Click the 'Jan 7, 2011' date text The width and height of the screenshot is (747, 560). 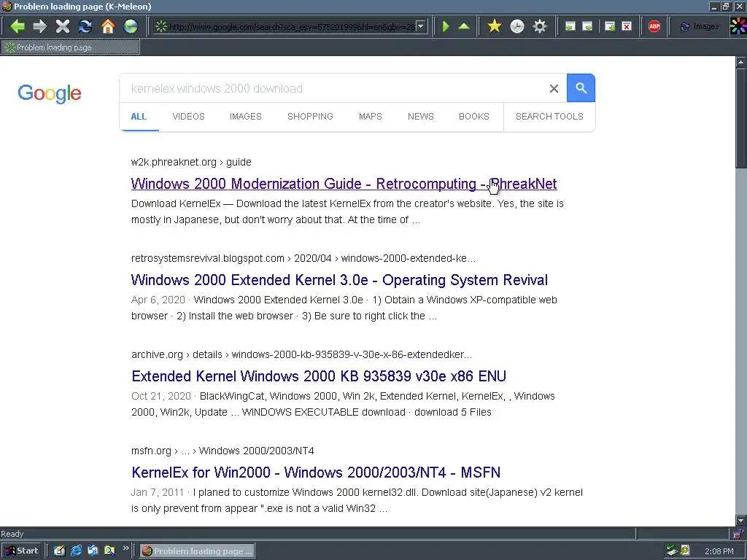coord(158,492)
